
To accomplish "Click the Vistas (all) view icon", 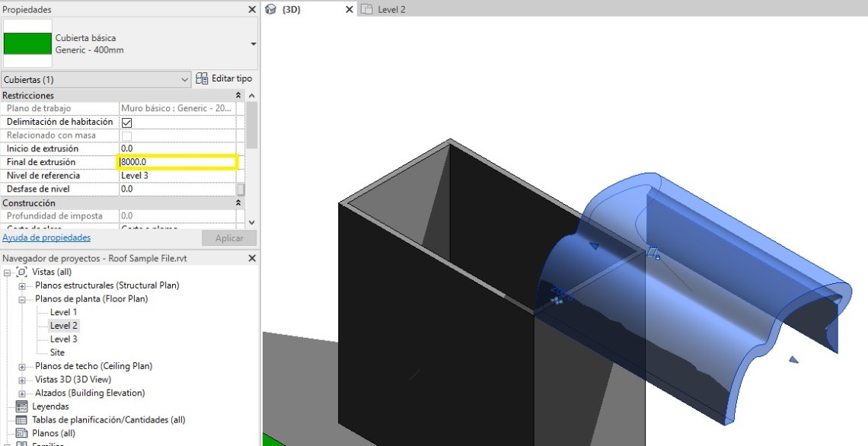I will click(x=21, y=272).
